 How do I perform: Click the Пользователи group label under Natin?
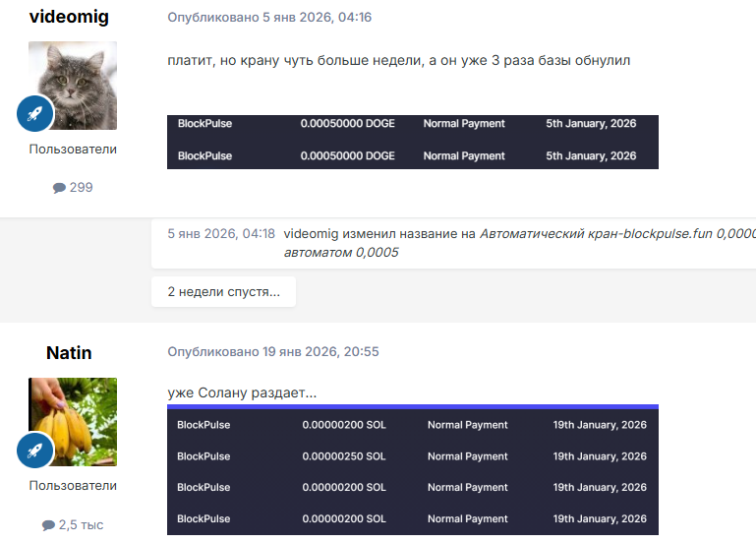coord(73,485)
